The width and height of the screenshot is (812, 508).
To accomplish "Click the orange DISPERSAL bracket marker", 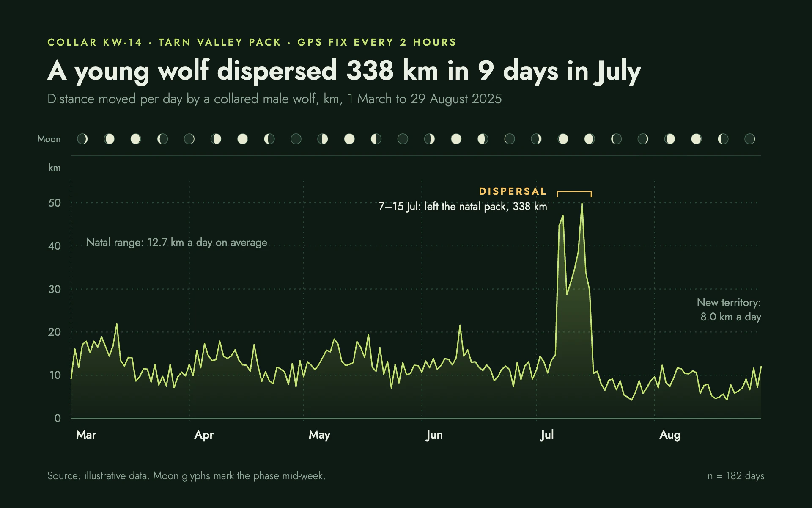I will pyautogui.click(x=574, y=194).
